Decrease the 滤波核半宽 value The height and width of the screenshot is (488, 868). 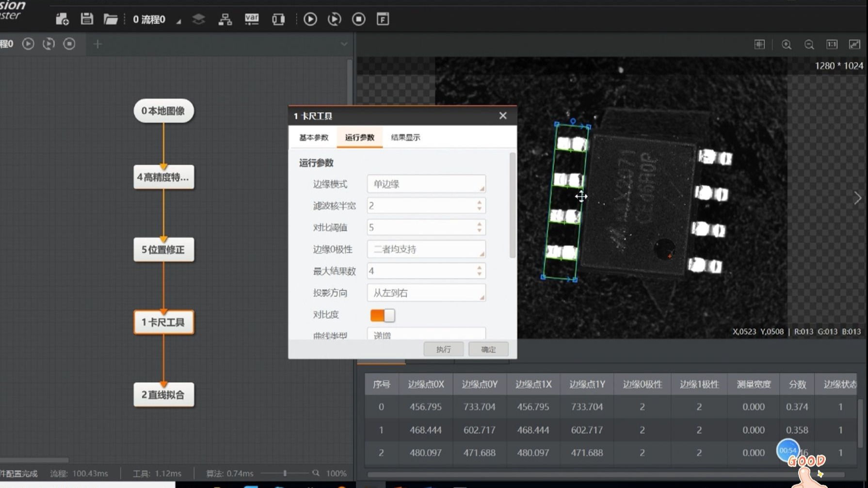click(480, 209)
